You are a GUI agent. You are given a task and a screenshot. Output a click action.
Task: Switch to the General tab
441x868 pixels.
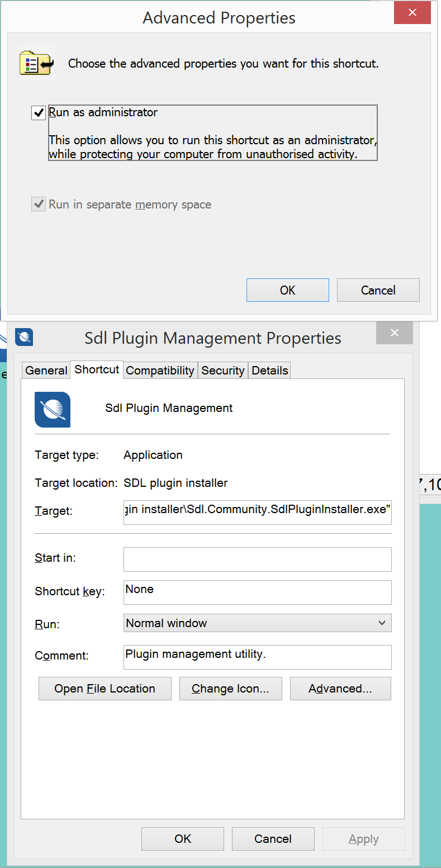[46, 371]
